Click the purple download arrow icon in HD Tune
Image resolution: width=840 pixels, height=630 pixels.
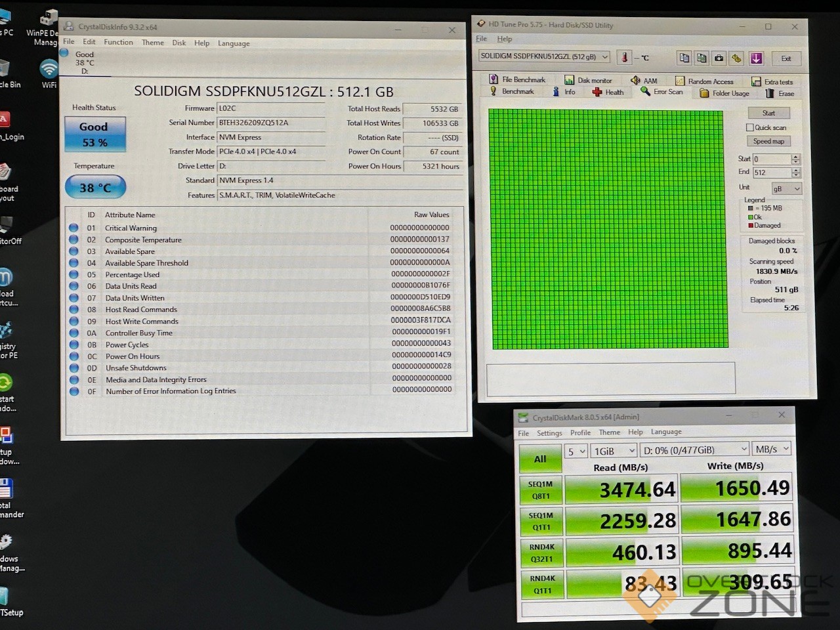(756, 58)
